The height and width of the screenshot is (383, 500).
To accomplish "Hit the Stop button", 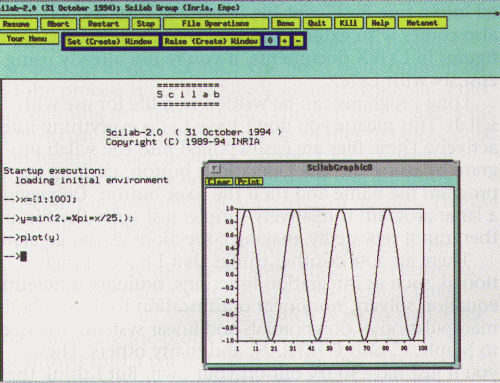I will (x=146, y=24).
